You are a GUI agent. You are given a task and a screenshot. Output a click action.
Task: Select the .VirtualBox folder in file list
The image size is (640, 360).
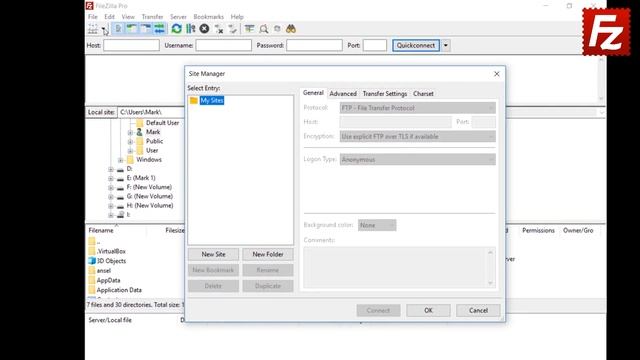click(111, 251)
